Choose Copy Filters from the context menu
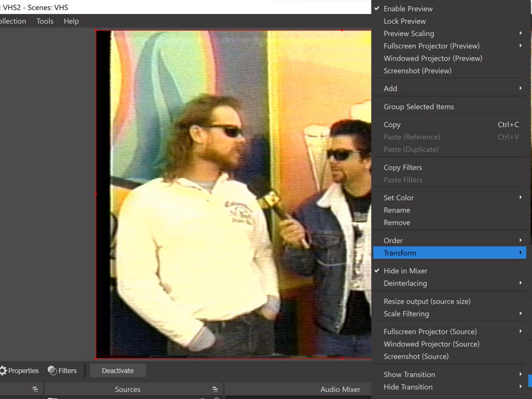Screen dimensions: 532x399 tap(403, 167)
